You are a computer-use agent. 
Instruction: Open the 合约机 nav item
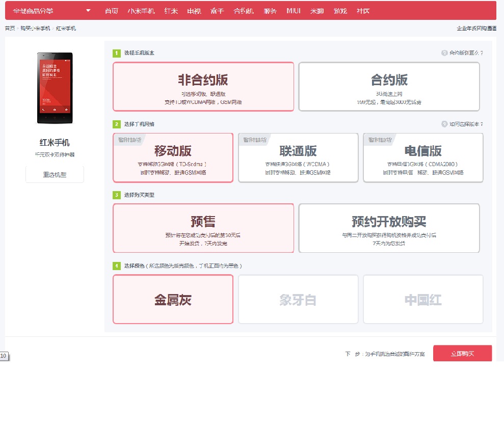pos(244,11)
